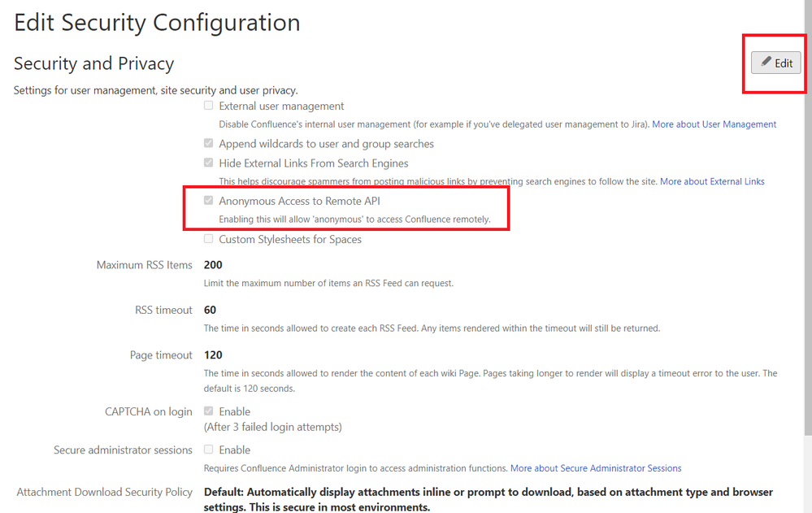Toggle CAPTCHA on login Enable checkbox

[208, 411]
